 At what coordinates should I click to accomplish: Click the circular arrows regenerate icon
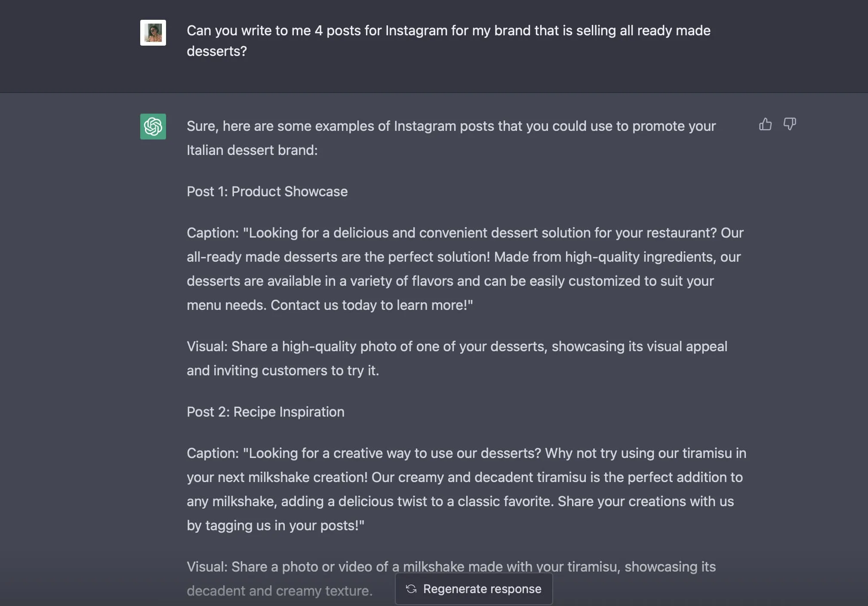coord(411,589)
